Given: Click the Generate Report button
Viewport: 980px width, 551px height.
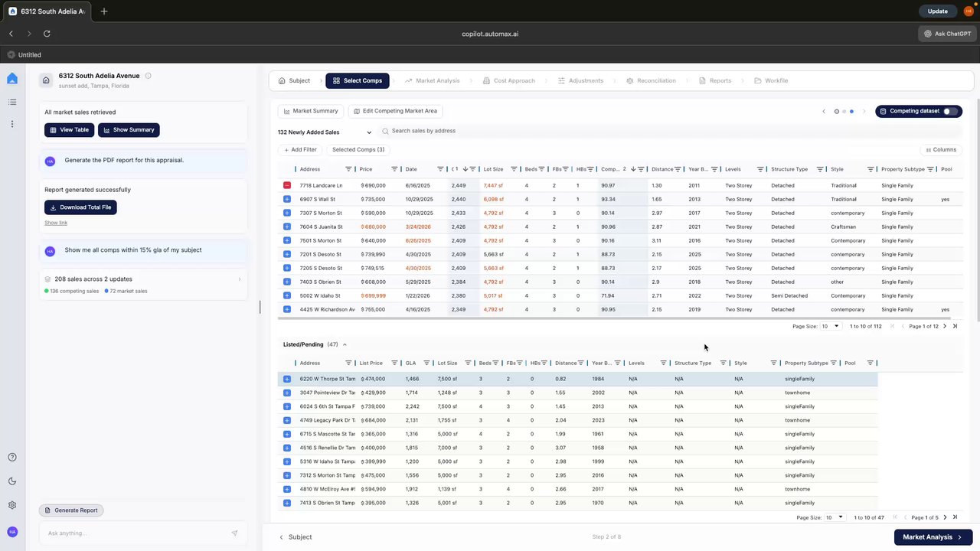Looking at the screenshot, I should tap(71, 510).
